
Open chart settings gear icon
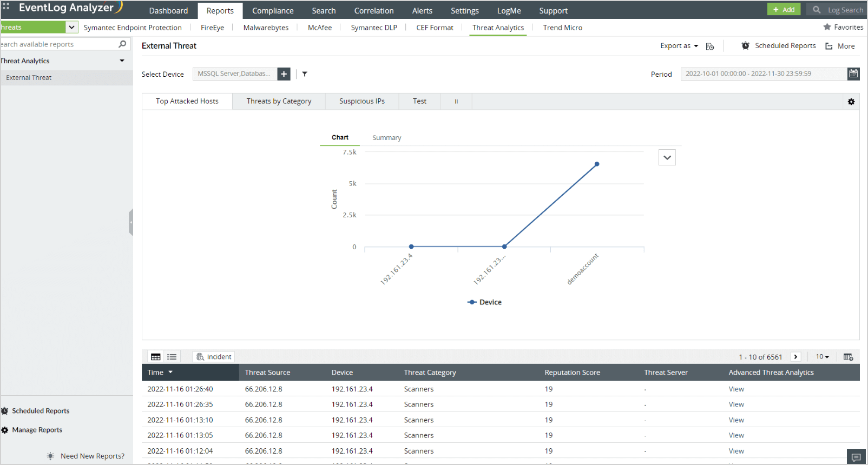coord(851,102)
